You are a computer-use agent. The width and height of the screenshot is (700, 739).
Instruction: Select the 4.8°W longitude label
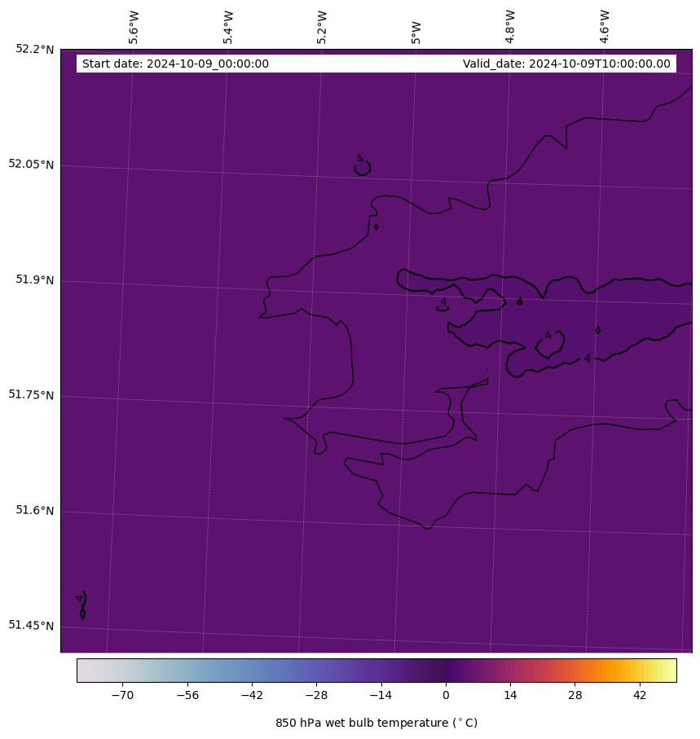click(x=510, y=27)
